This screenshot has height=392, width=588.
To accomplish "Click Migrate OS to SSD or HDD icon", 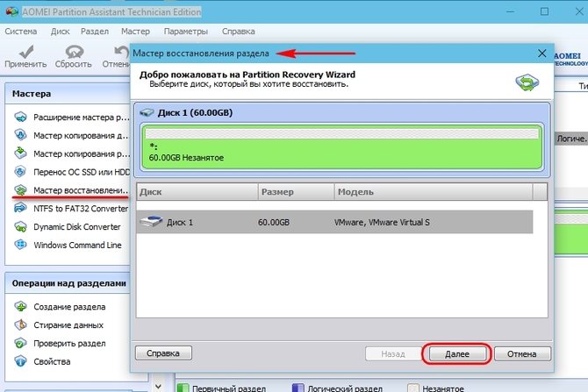I will click(21, 172).
